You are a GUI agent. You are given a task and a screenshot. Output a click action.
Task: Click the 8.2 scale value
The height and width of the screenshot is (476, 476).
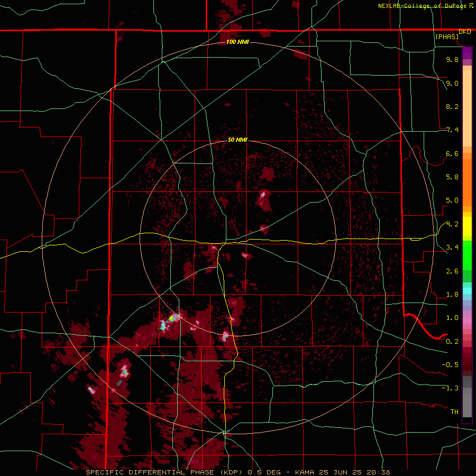point(452,106)
